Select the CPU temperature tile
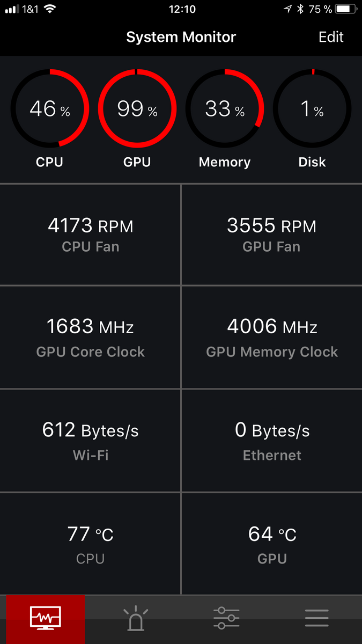The width and height of the screenshot is (362, 644). coord(90,544)
